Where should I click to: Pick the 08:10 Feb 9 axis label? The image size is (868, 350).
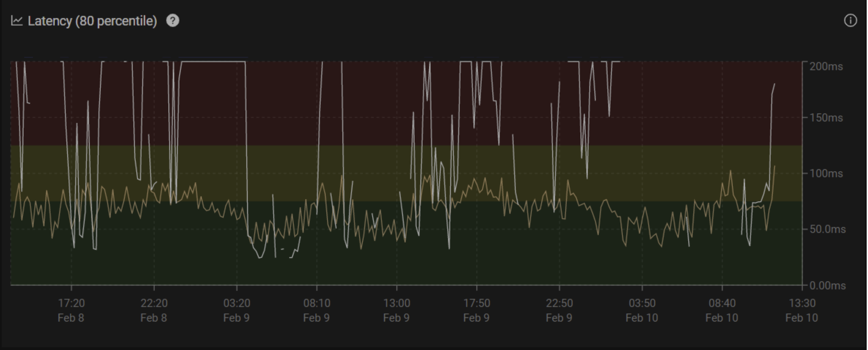click(316, 310)
